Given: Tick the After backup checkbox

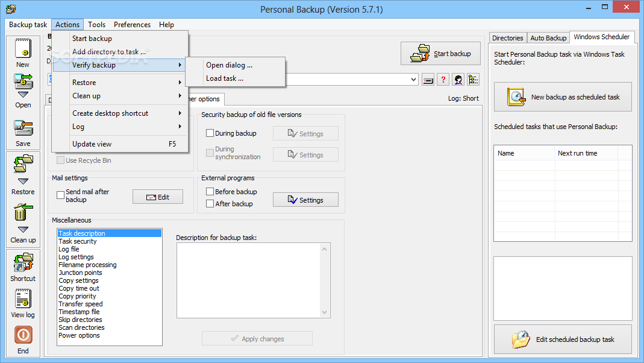Looking at the screenshot, I should [210, 203].
